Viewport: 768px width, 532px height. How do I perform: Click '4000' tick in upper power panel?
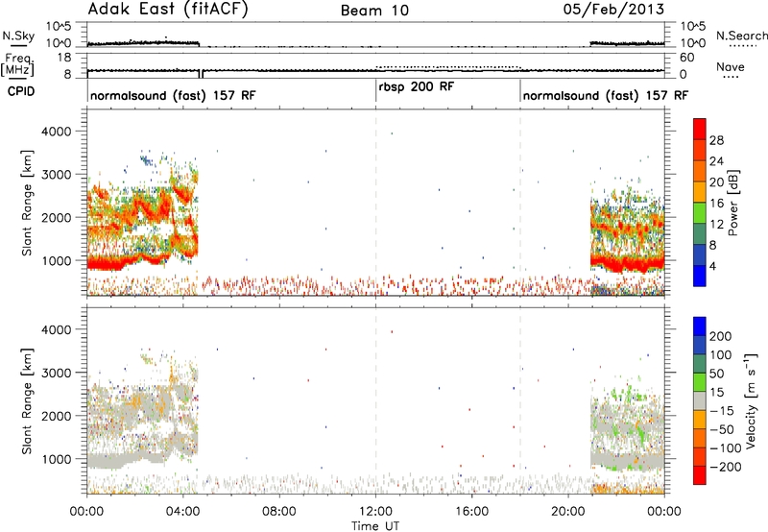(x=56, y=132)
